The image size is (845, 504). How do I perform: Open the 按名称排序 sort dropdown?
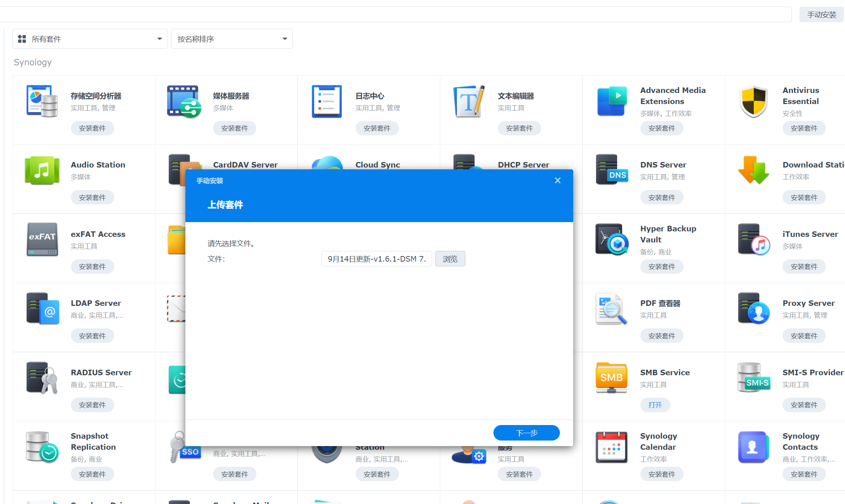coord(232,39)
